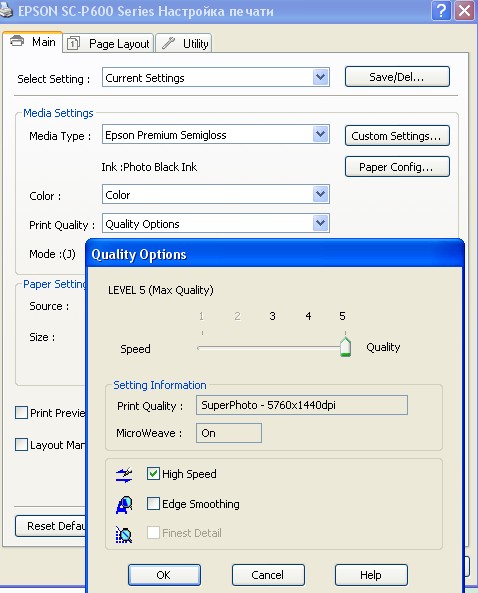
Task: Click the Setting Information group label
Action: tap(160, 385)
